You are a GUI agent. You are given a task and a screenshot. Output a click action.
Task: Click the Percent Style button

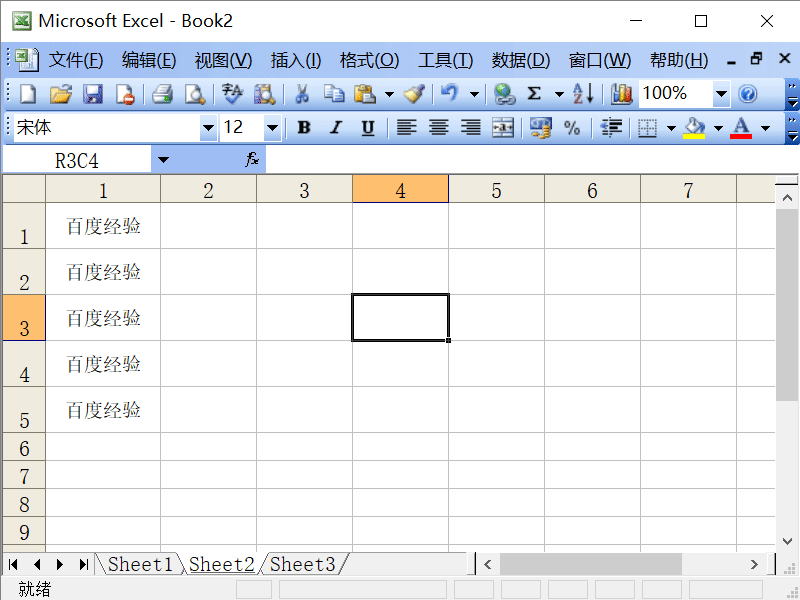573,127
